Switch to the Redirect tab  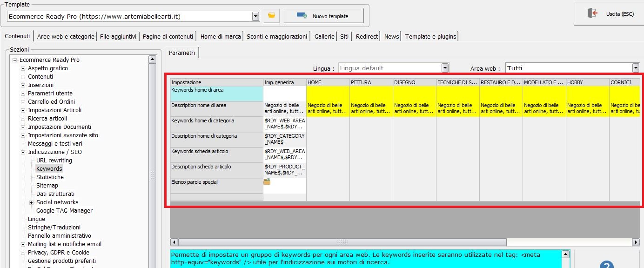tap(367, 36)
